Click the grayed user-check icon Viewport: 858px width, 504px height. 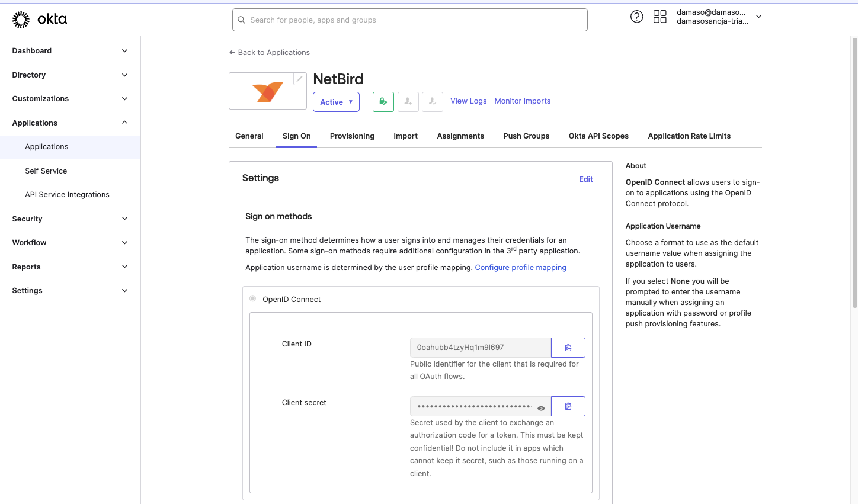tap(432, 101)
